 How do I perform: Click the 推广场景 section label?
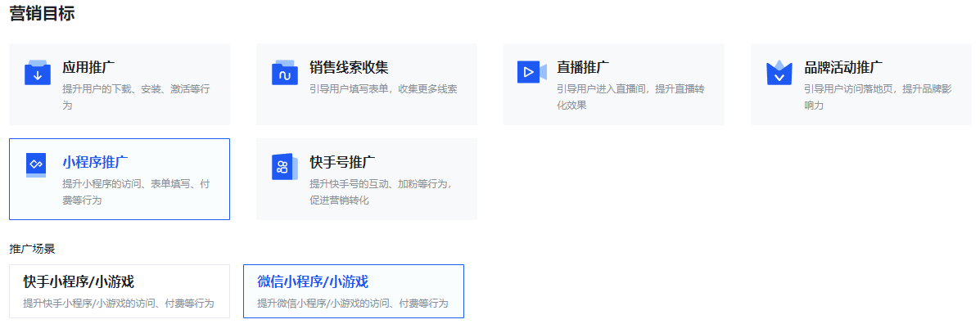(32, 249)
